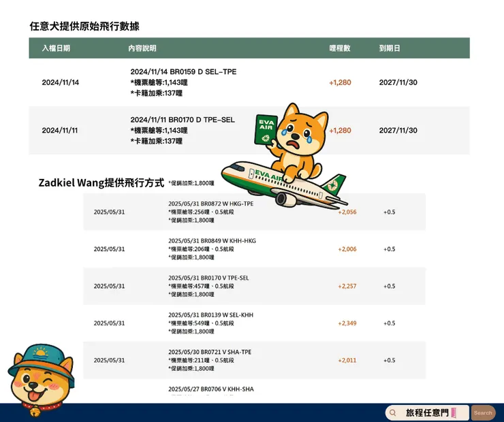Click the +2,257 miles value
Screen dimensions: 504x422
pyautogui.click(x=347, y=286)
